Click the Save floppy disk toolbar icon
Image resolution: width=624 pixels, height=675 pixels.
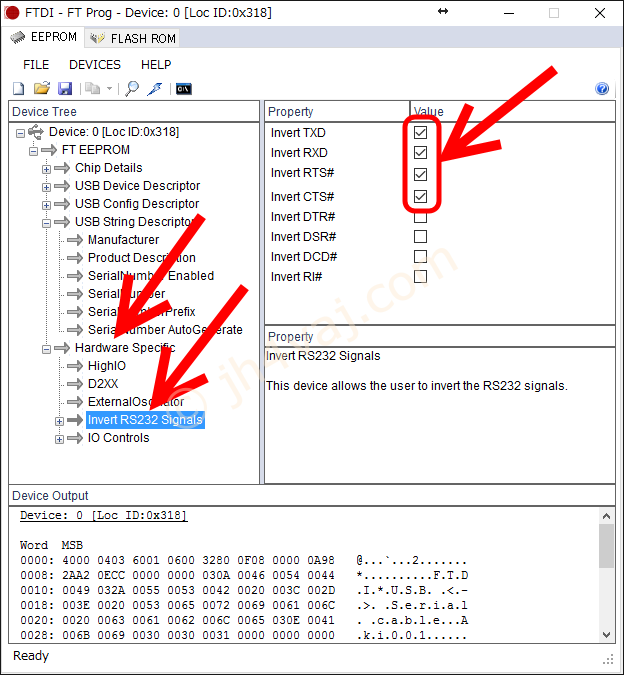65,89
